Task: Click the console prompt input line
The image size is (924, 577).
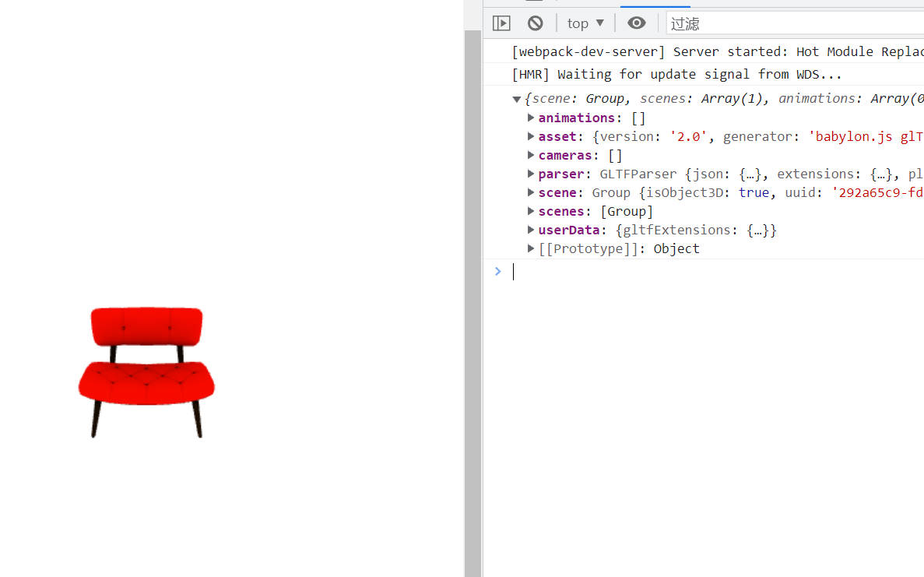Action: (x=701, y=272)
